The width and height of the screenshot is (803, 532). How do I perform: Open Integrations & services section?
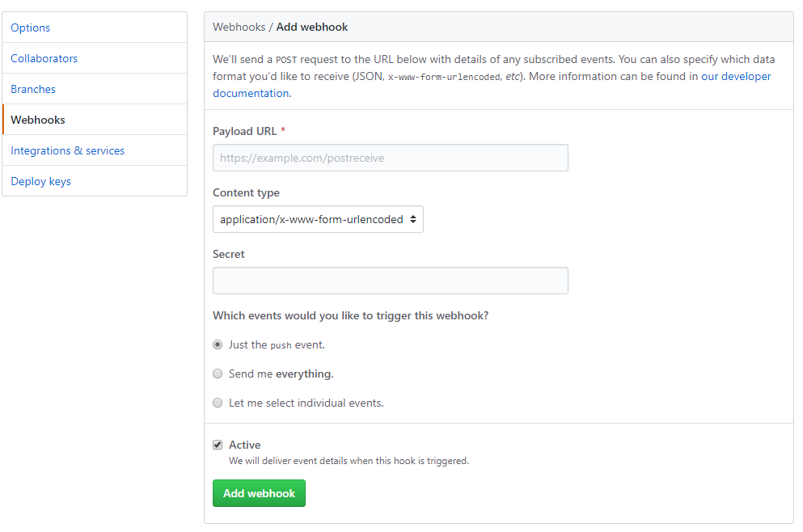click(68, 150)
